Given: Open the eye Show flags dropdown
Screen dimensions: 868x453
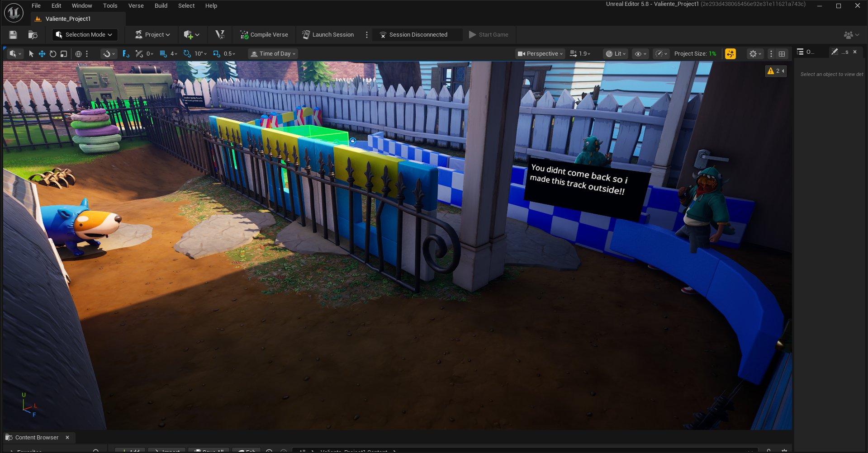Looking at the screenshot, I should [x=640, y=54].
